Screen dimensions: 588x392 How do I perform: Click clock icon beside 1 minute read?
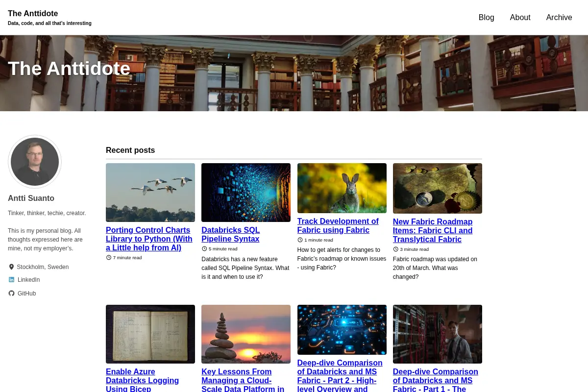coord(300,240)
